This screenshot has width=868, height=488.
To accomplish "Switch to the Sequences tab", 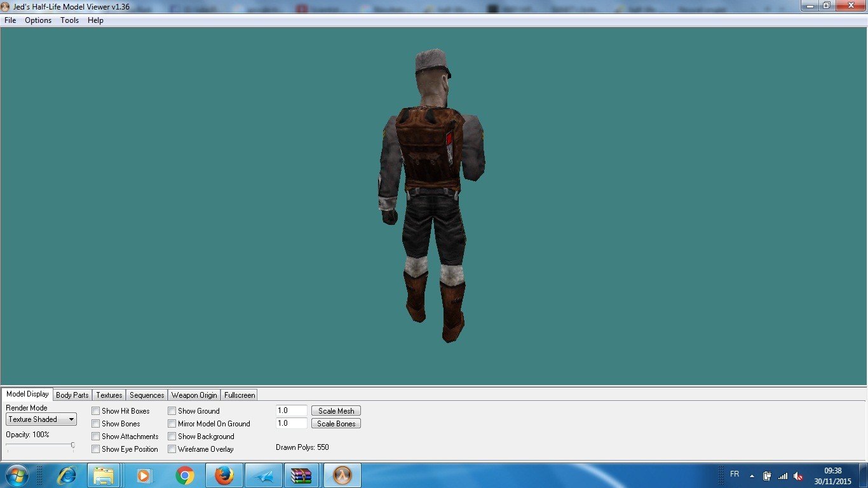I will (x=147, y=395).
